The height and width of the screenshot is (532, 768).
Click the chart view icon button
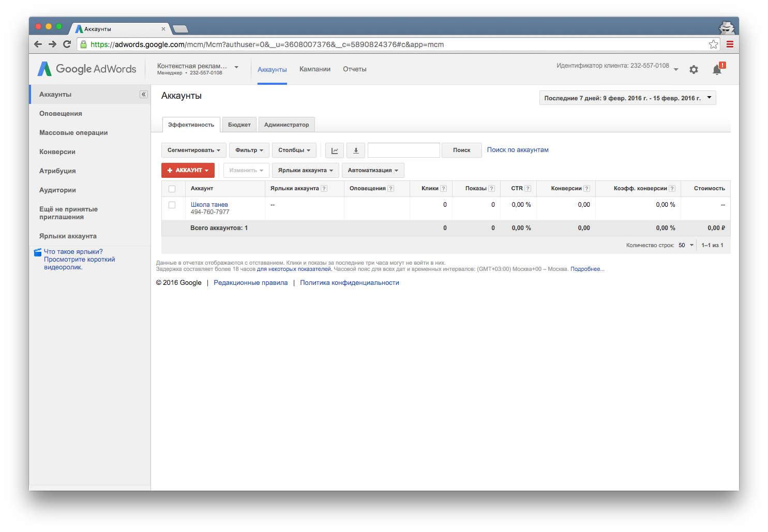click(x=335, y=150)
